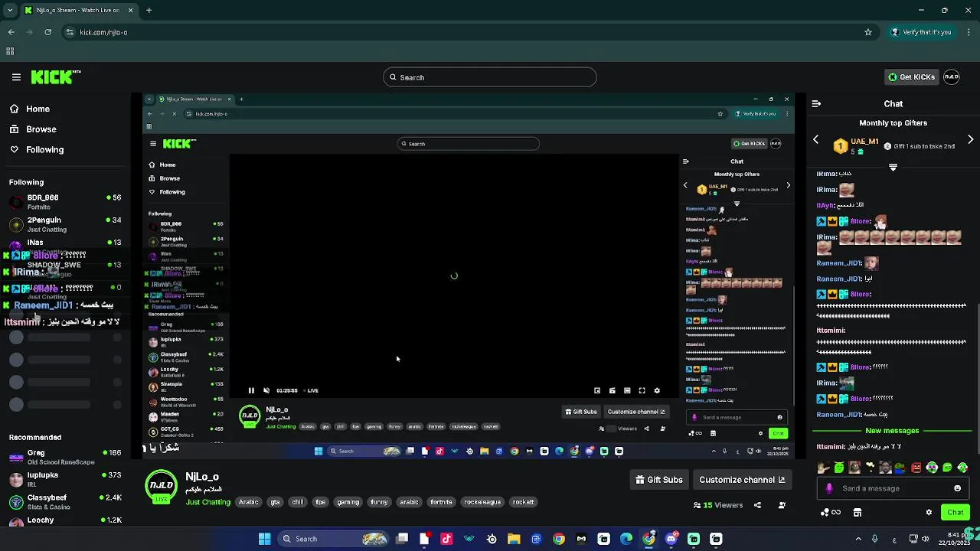Viewport: 980px width, 551px height.
Task: Open File Explorer from the taskbar
Action: pyautogui.click(x=514, y=539)
